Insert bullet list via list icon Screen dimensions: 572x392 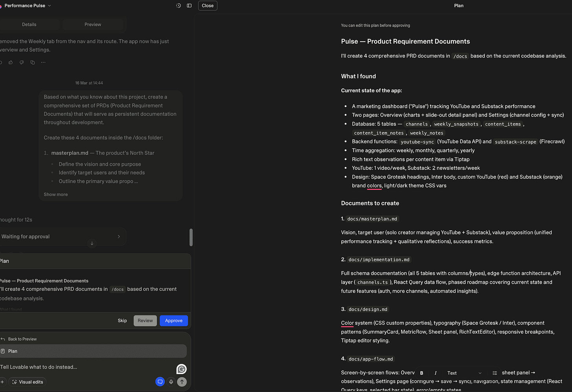(x=495, y=373)
